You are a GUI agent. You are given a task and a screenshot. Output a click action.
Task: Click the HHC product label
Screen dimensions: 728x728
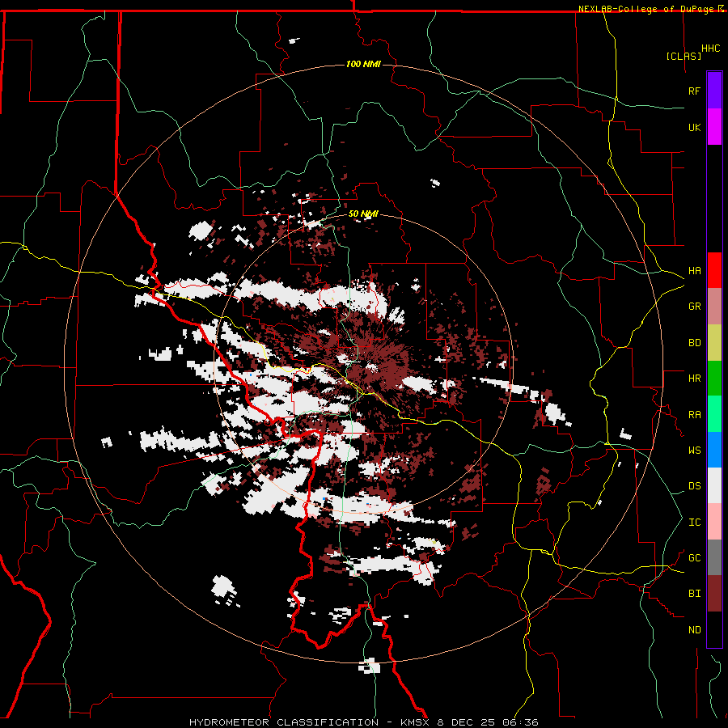pyautogui.click(x=710, y=49)
